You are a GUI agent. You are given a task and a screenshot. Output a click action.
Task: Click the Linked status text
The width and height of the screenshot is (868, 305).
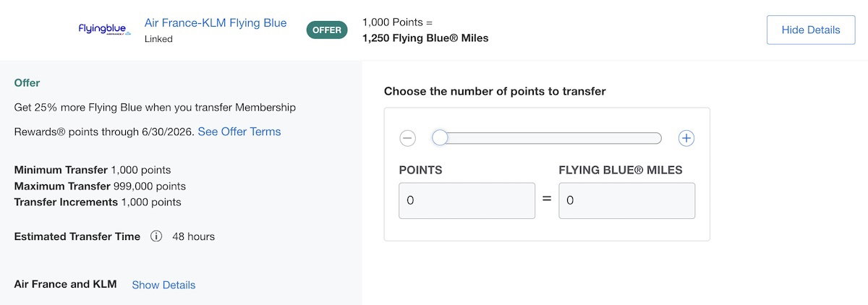click(x=158, y=39)
